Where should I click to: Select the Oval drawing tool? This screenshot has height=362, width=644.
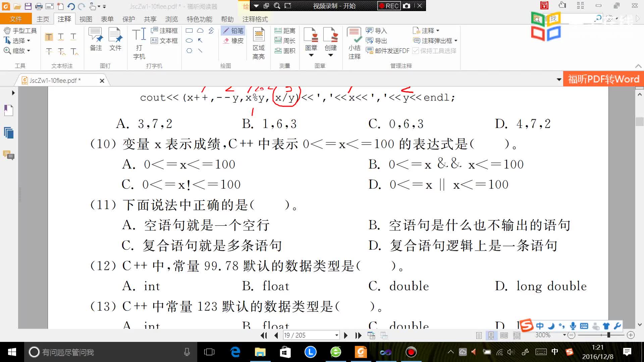[189, 41]
